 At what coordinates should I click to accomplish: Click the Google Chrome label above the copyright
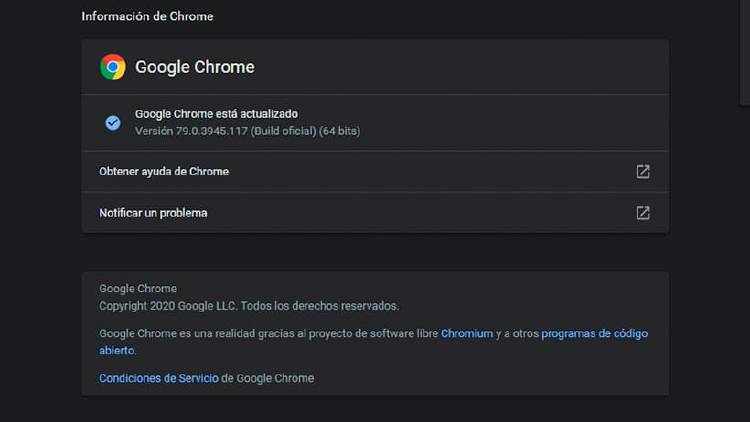coord(138,289)
